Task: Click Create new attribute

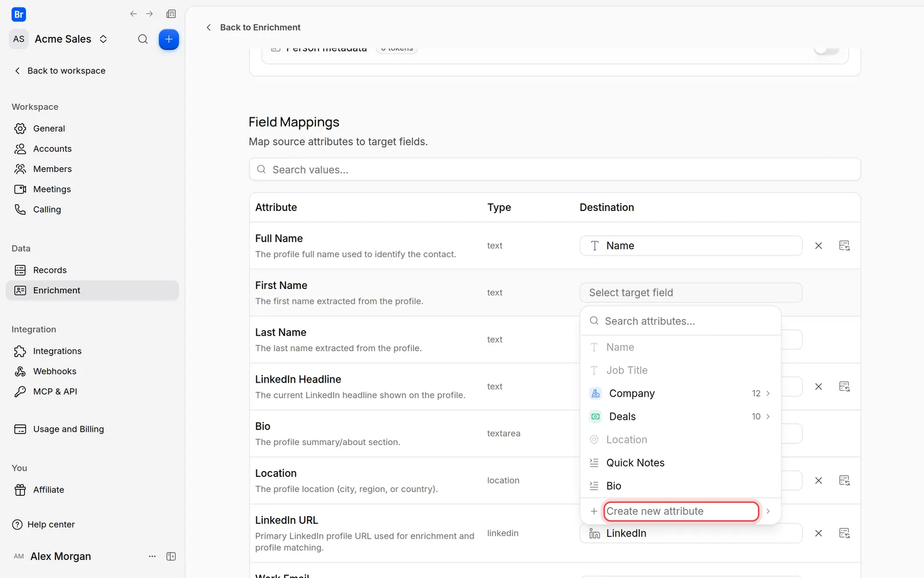Action: click(x=681, y=511)
